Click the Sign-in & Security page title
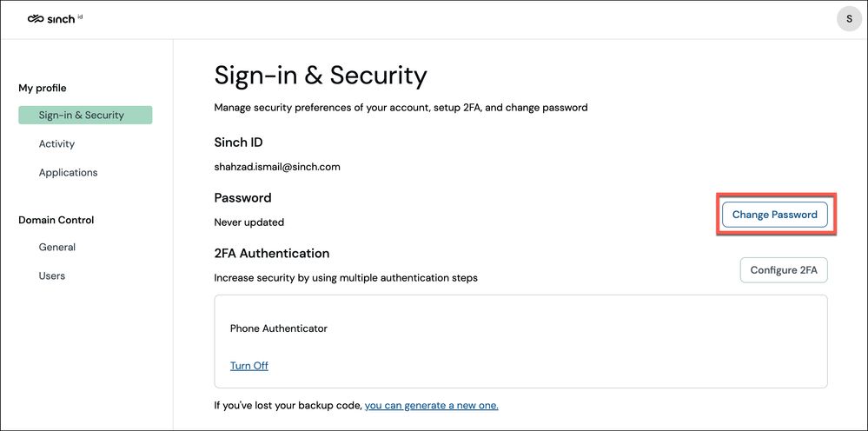868x431 pixels. pyautogui.click(x=321, y=76)
